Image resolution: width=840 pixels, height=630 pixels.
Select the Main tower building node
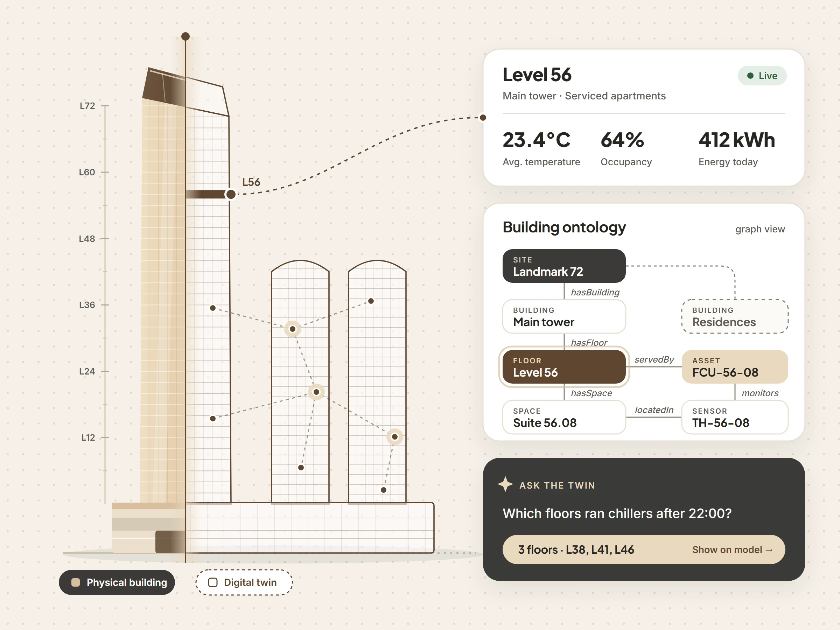[564, 316]
